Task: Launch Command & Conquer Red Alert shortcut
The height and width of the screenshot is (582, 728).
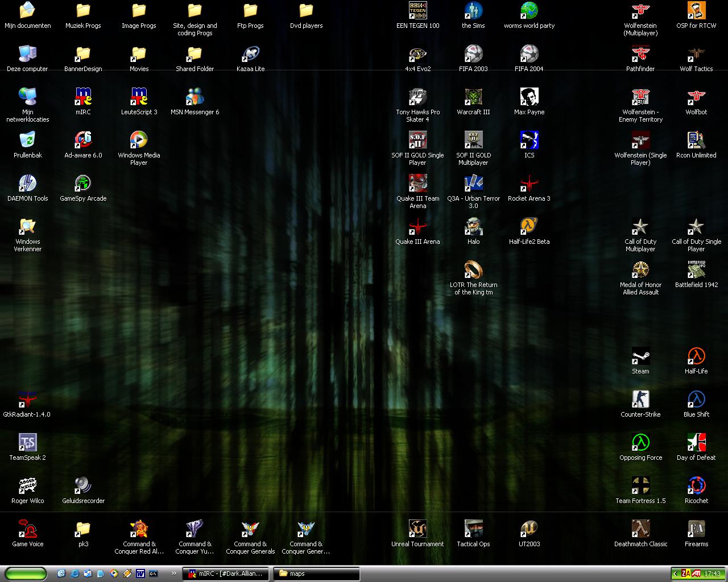Action: pyautogui.click(x=139, y=529)
